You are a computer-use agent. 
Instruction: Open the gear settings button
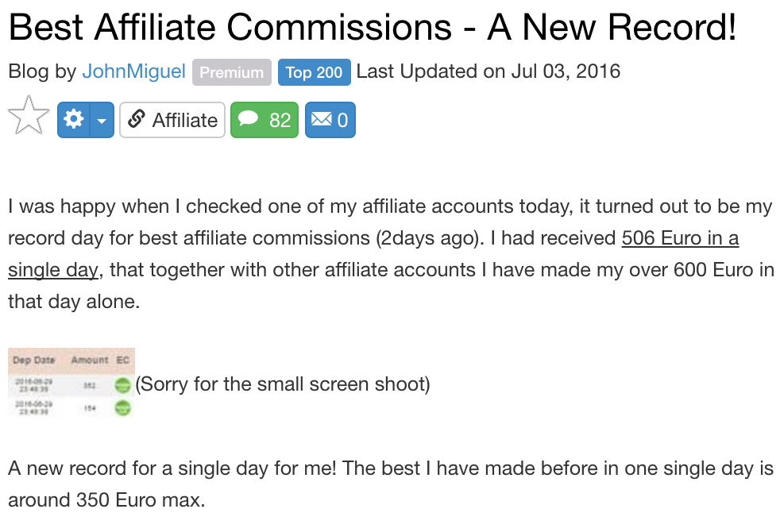74,120
